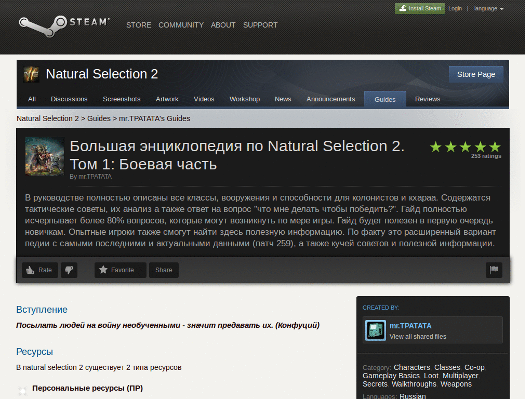Open the STORE menu
The image size is (532, 399).
coord(139,25)
